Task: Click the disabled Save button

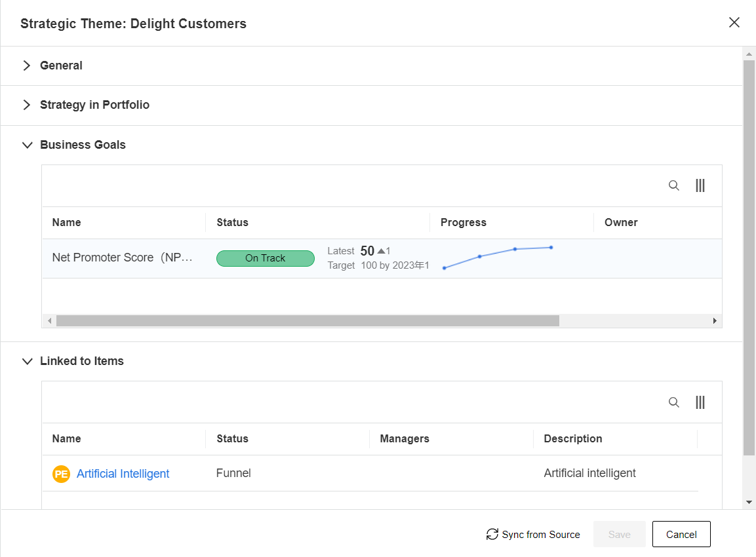Action: [619, 535]
